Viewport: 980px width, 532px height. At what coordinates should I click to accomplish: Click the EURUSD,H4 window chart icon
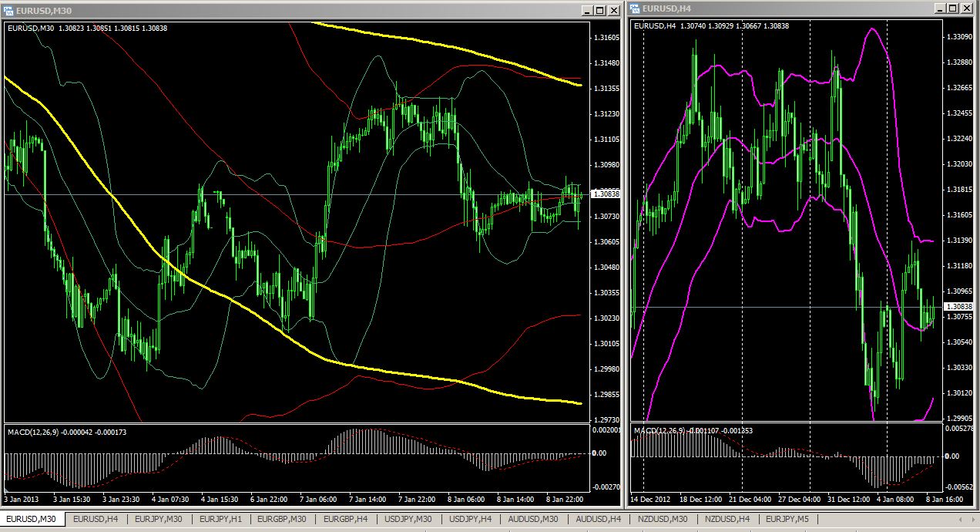click(635, 8)
